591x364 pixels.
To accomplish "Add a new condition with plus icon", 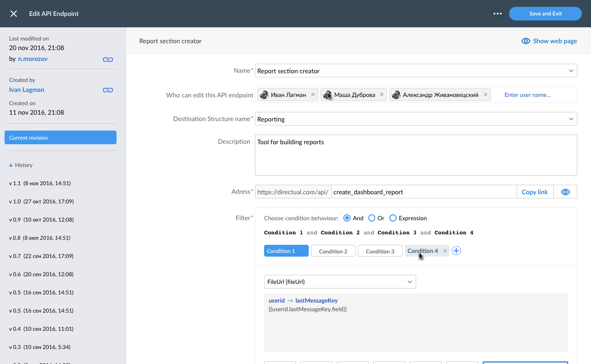I will click(456, 251).
